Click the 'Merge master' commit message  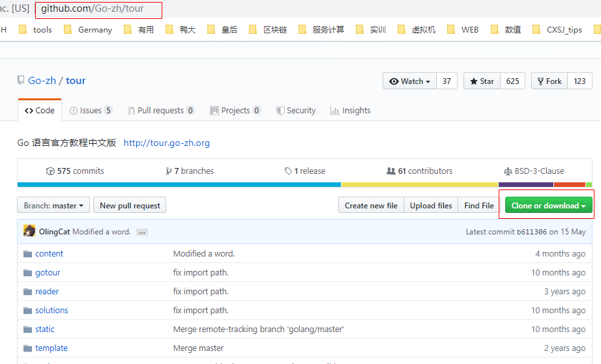[198, 348]
